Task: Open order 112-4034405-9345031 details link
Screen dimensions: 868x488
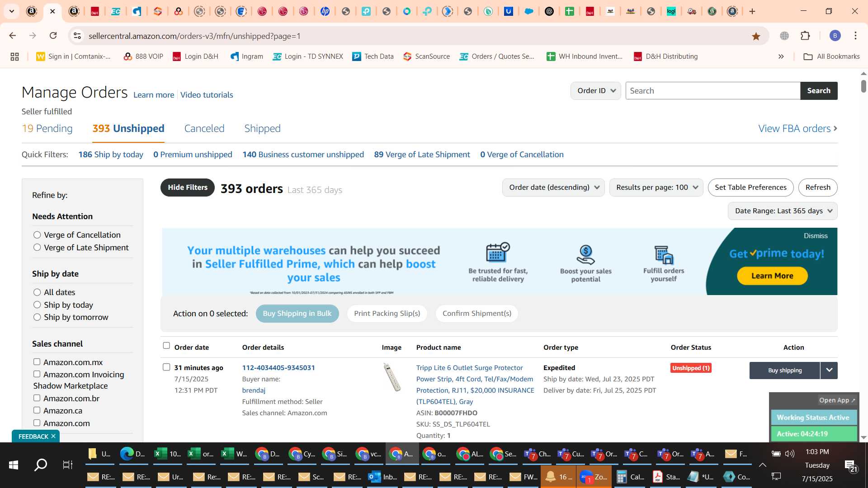Action: coord(278,368)
